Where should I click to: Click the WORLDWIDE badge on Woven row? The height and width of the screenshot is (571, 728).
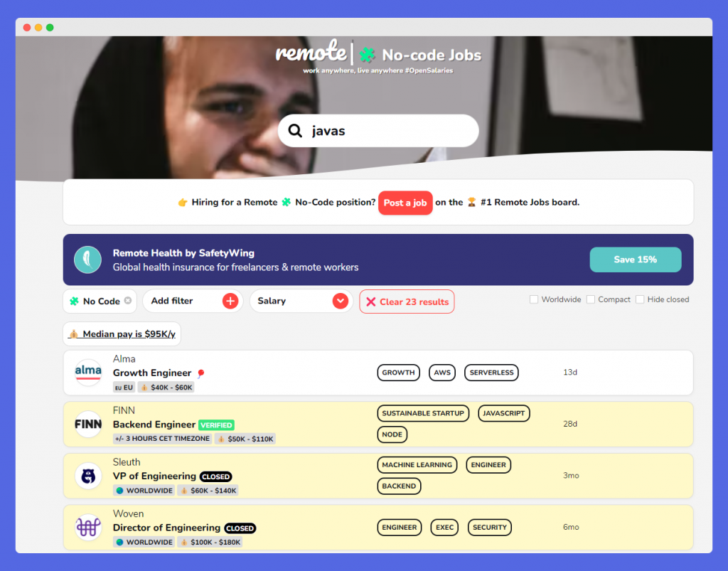(x=144, y=542)
